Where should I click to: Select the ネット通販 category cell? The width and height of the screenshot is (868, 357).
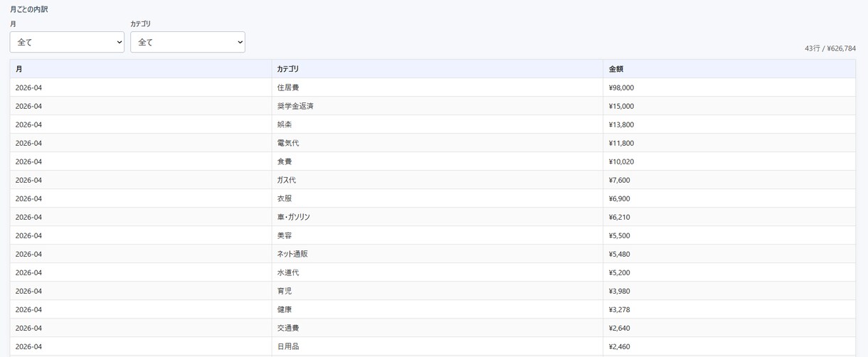[438, 254]
